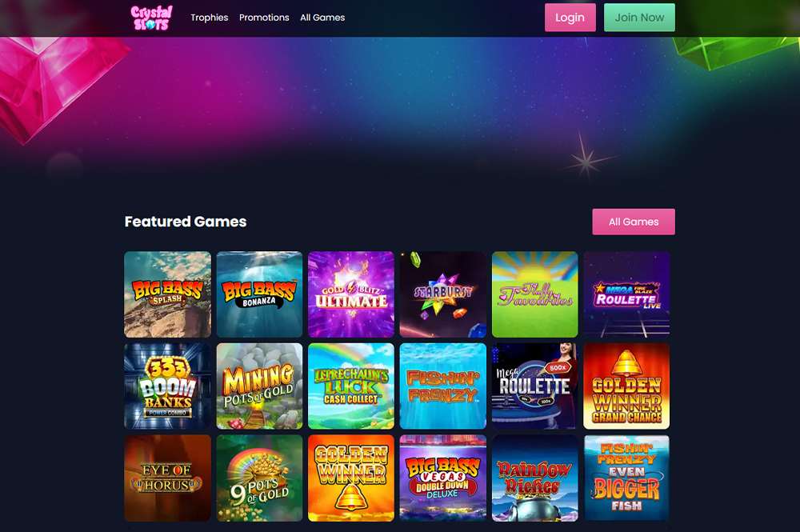The image size is (800, 532).
Task: Select Mining Pots of Gold tile
Action: point(259,386)
